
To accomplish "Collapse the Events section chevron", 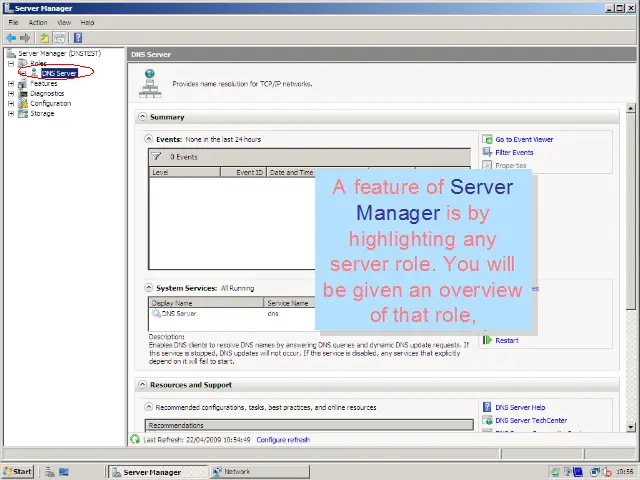I will 149,139.
